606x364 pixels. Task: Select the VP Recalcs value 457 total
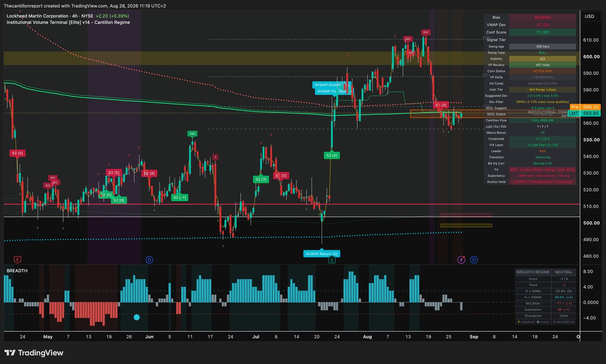tap(543, 65)
